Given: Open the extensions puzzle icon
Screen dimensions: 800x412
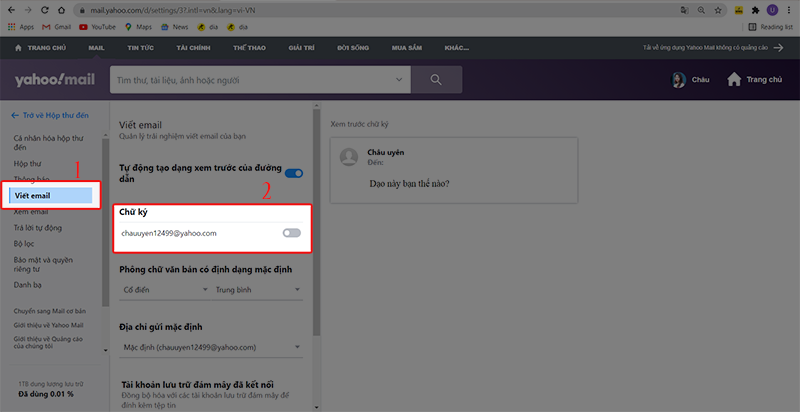Looking at the screenshot, I should 756,10.
